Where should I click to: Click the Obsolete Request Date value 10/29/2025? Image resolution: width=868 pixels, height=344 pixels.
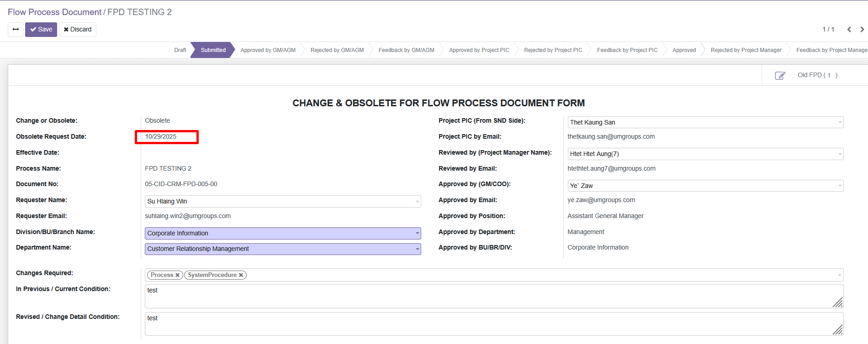(161, 136)
